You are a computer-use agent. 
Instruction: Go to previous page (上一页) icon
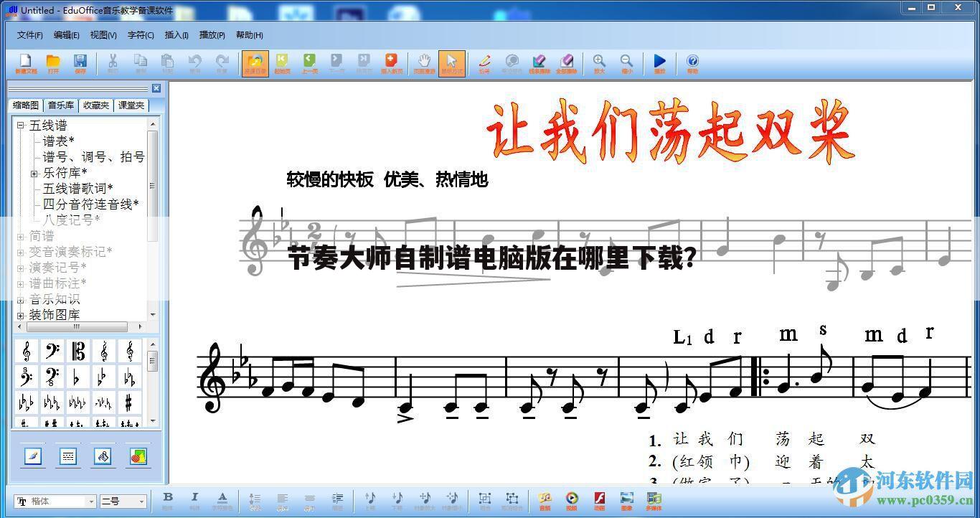pos(309,63)
